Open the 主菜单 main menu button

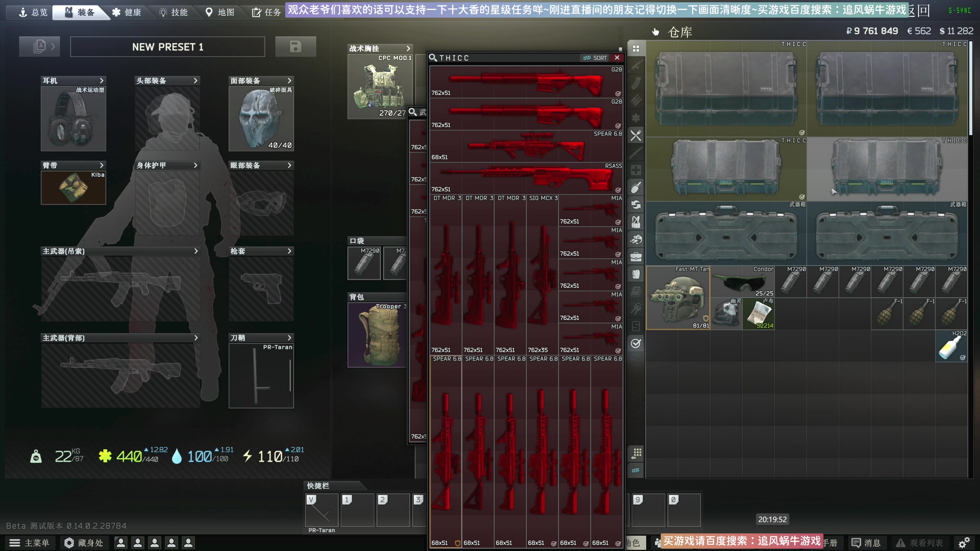coord(29,543)
